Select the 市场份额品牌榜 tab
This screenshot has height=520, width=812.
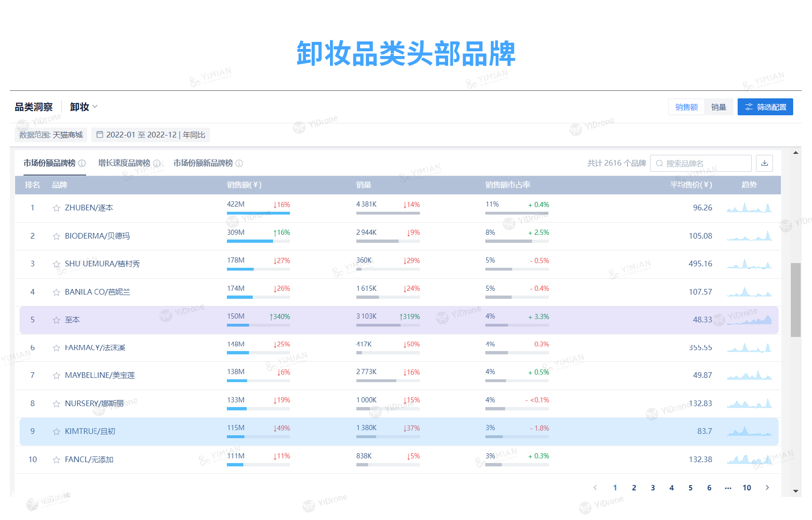click(x=49, y=163)
